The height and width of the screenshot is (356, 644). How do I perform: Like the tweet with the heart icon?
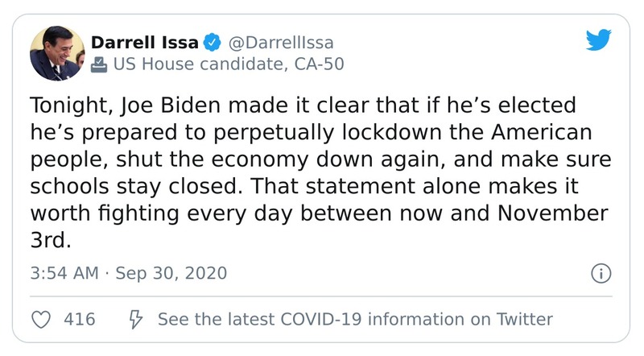tap(40, 320)
